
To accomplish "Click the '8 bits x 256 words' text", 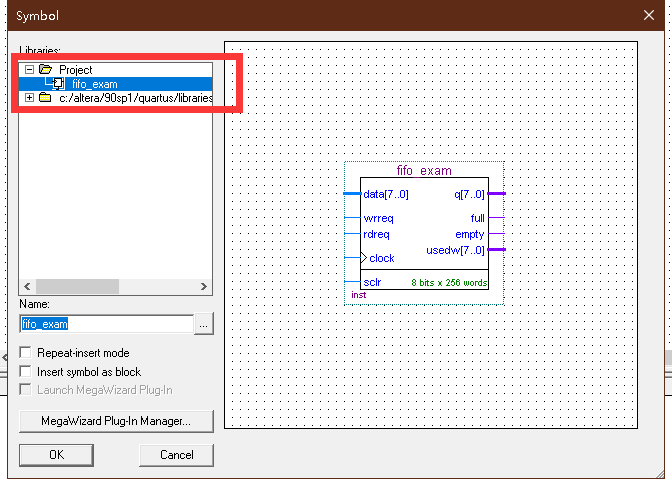I will 449,283.
